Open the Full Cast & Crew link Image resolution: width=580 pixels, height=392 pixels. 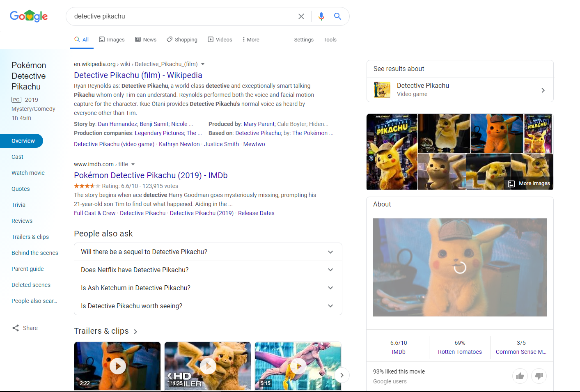click(94, 213)
